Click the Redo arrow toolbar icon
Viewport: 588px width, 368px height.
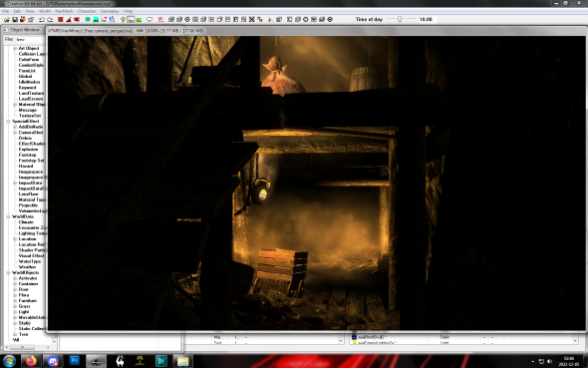click(x=50, y=19)
